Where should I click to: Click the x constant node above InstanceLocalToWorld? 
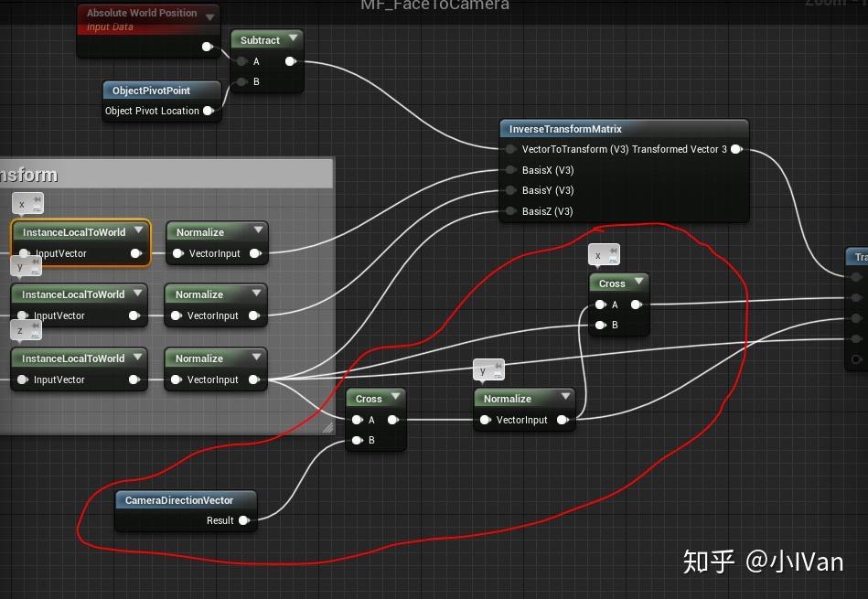26,203
